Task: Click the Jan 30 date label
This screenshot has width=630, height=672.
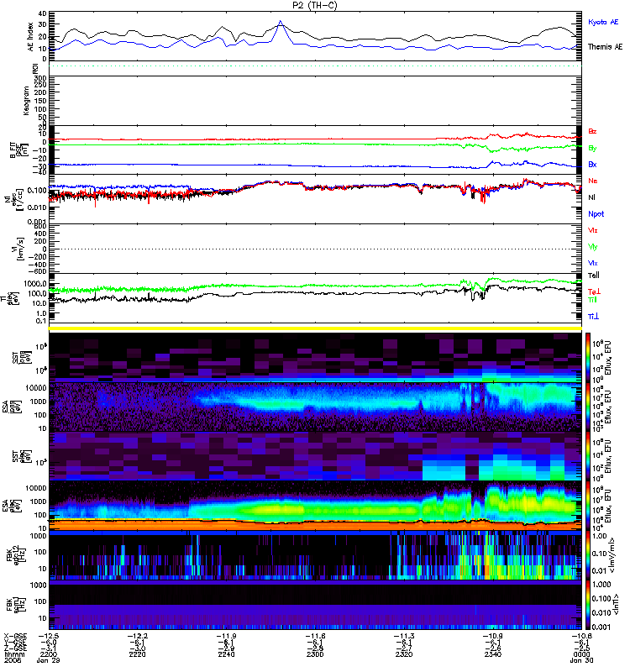Action: pos(581,660)
